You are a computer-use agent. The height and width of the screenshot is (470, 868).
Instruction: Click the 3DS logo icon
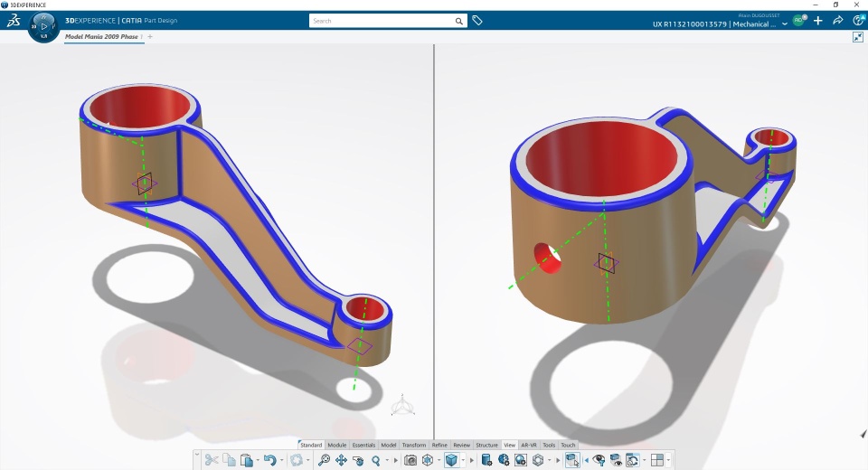pyautogui.click(x=14, y=21)
